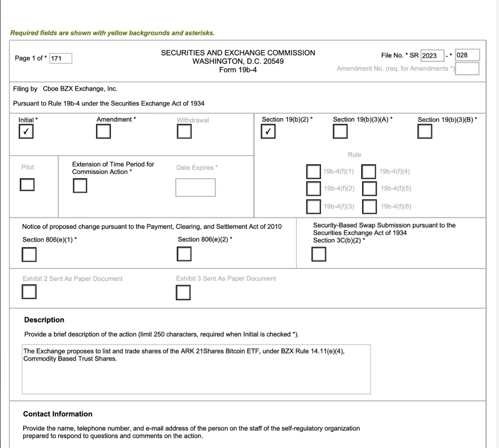Check Section 19(b)(3)(A) checkbox
Viewport: 499px width, 448px height.
pyautogui.click(x=340, y=132)
